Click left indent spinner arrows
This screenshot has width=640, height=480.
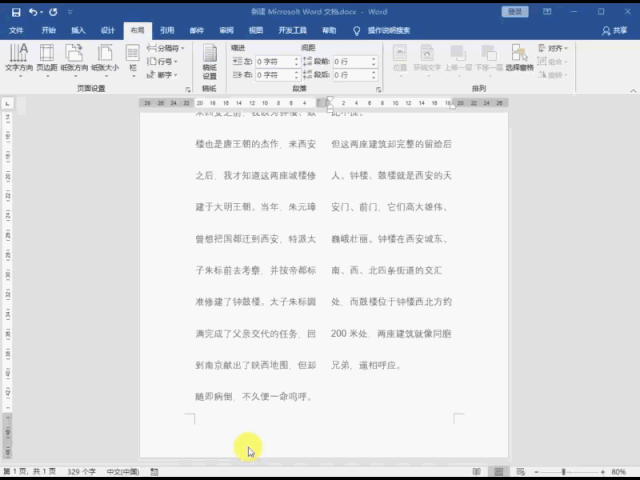(297, 62)
